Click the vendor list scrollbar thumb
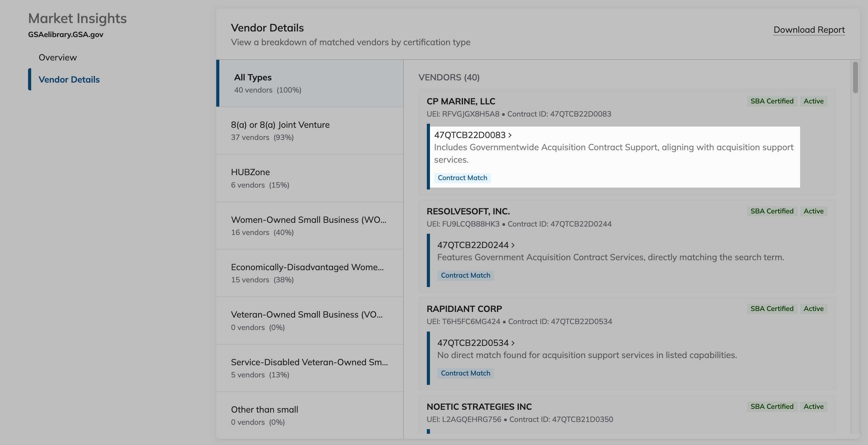Viewport: 868px width, 445px height. pyautogui.click(x=855, y=77)
